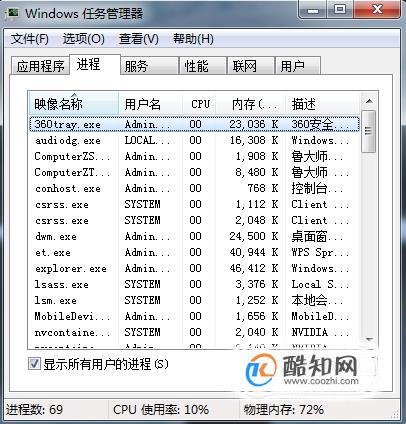
Task: Sort by 映像名称 column header
Action: 73,104
